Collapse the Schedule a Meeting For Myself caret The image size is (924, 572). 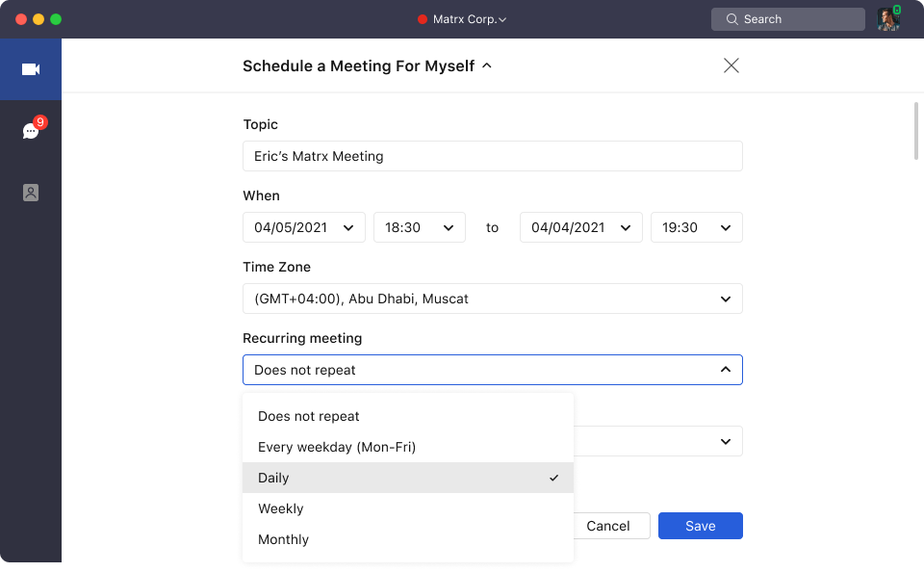coord(487,65)
